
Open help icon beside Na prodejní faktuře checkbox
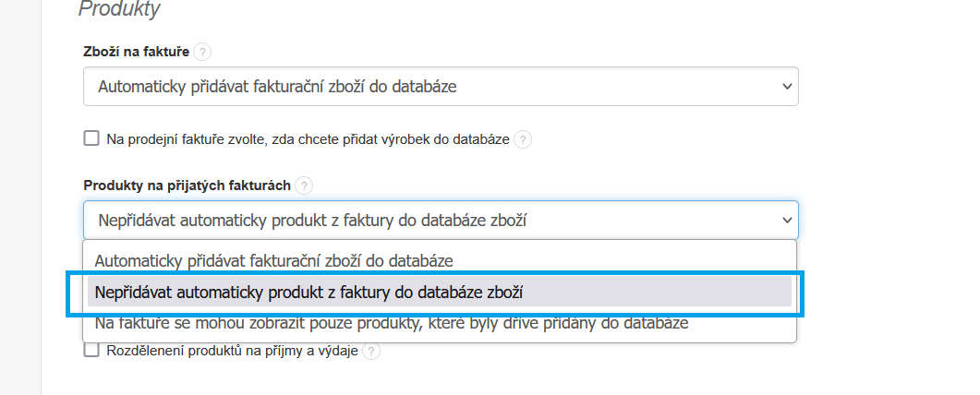(524, 140)
